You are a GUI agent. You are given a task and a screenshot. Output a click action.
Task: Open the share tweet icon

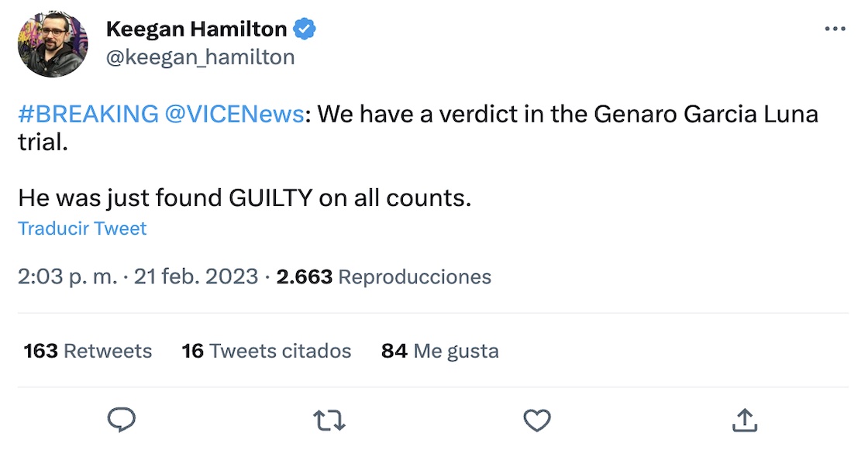point(744,420)
